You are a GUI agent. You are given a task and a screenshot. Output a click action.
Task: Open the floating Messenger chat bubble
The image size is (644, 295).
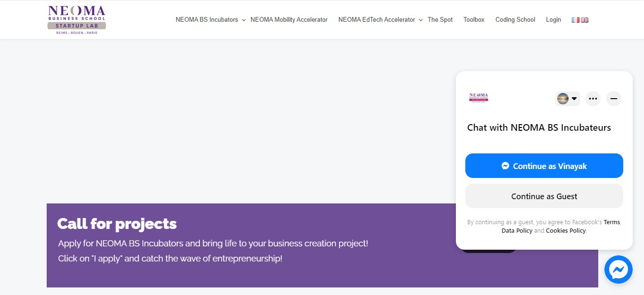618,270
